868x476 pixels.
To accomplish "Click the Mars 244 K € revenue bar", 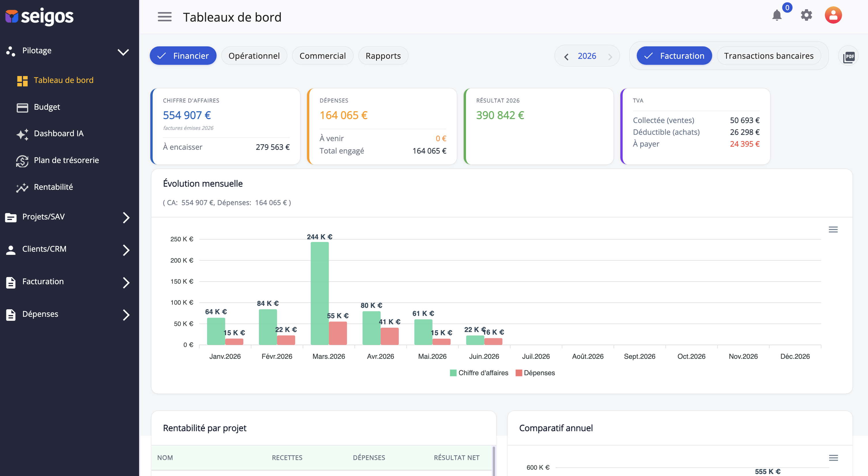I will 319,293.
